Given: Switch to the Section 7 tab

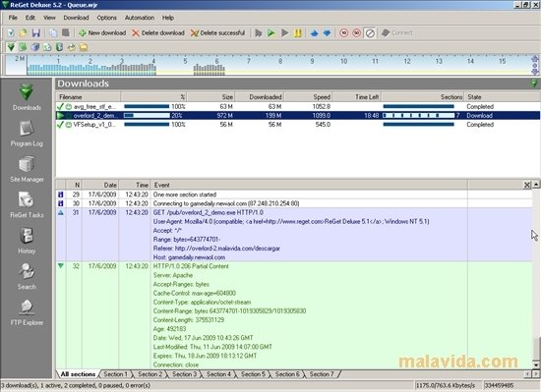Looking at the screenshot, I should [322, 374].
